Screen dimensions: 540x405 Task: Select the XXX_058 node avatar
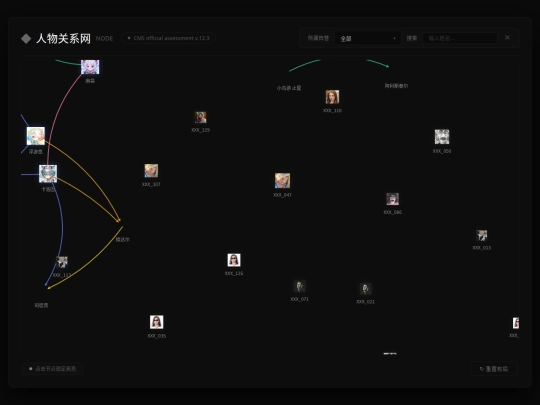(442, 137)
